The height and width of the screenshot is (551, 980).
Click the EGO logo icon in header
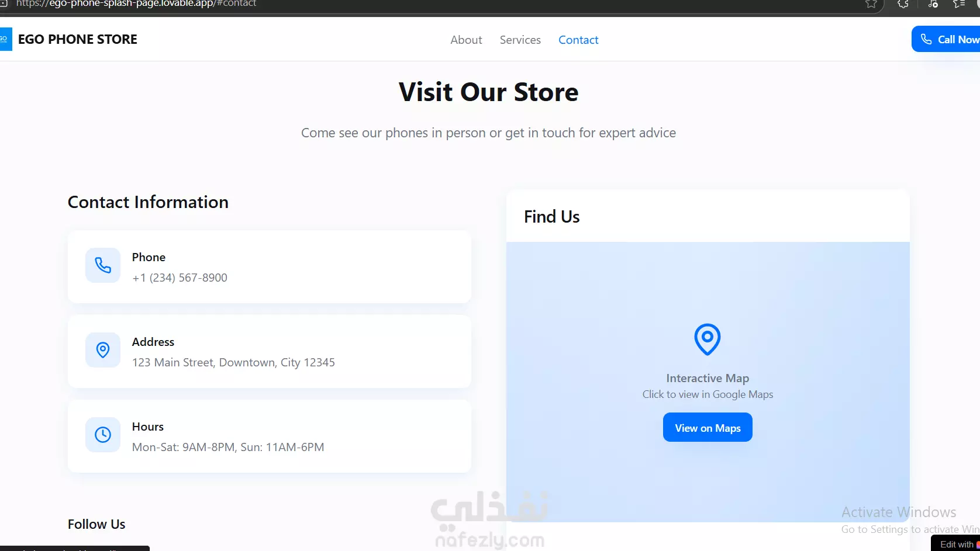point(5,39)
